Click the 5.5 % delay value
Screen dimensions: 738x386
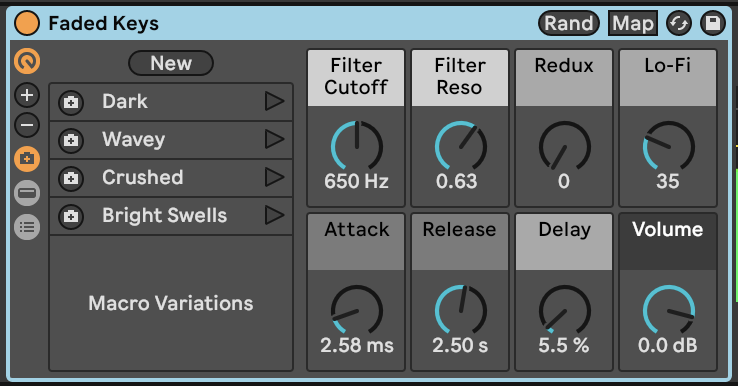564,346
